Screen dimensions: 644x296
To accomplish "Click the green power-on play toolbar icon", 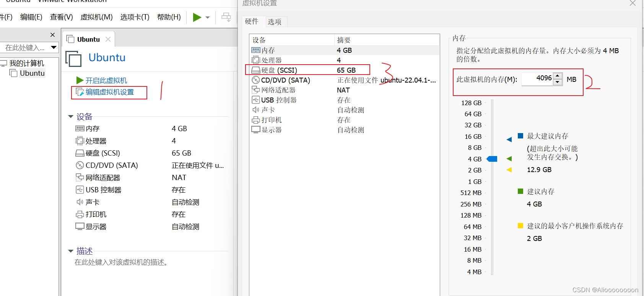I will pos(197,17).
